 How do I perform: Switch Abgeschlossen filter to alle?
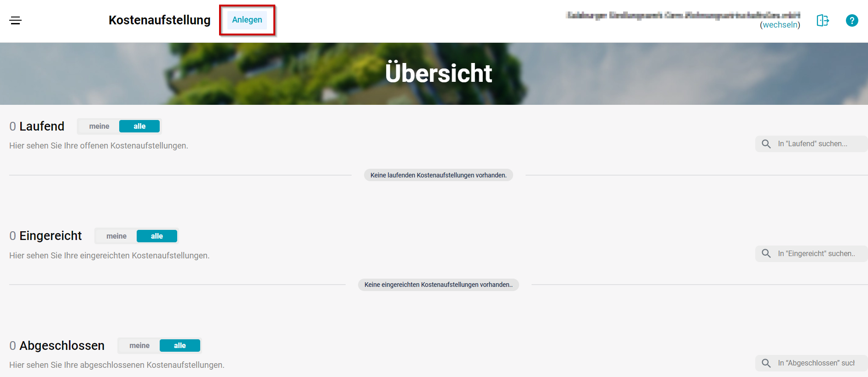click(180, 346)
